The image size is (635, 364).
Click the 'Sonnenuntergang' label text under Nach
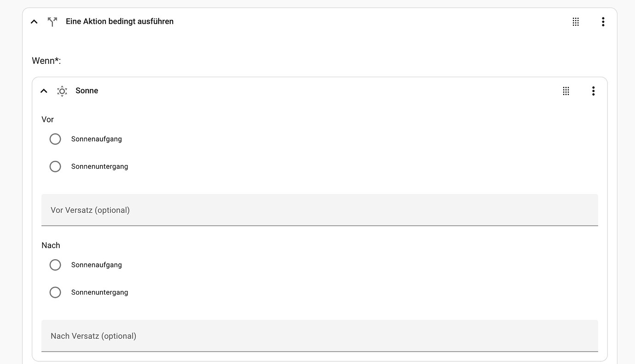[x=100, y=292]
